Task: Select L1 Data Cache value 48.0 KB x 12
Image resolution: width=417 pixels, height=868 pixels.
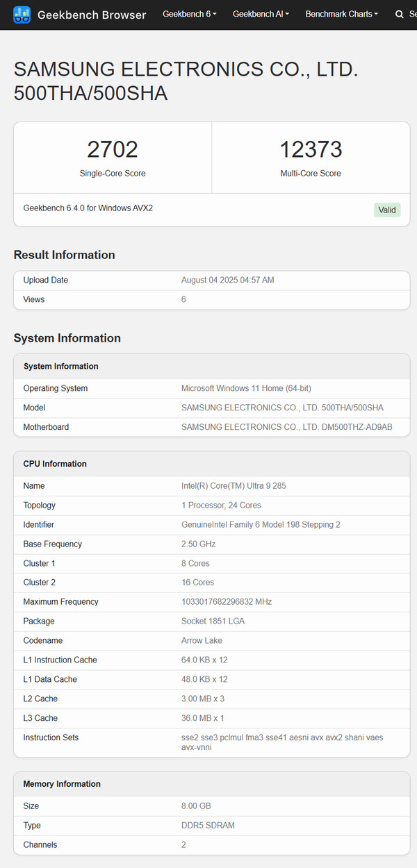Action: [204, 680]
